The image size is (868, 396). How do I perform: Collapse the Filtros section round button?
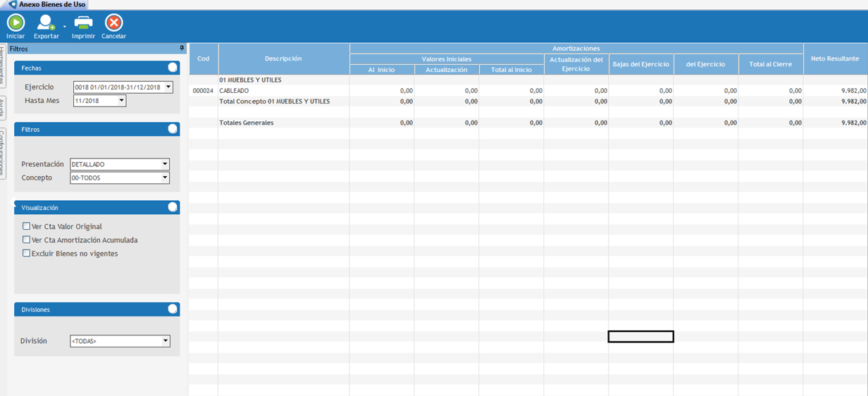[173, 129]
